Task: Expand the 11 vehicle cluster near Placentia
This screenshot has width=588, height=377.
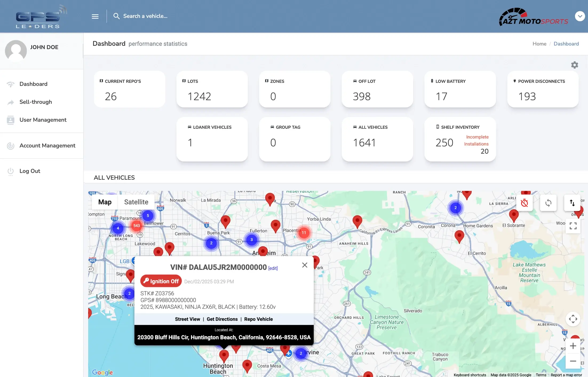Action: pos(304,232)
